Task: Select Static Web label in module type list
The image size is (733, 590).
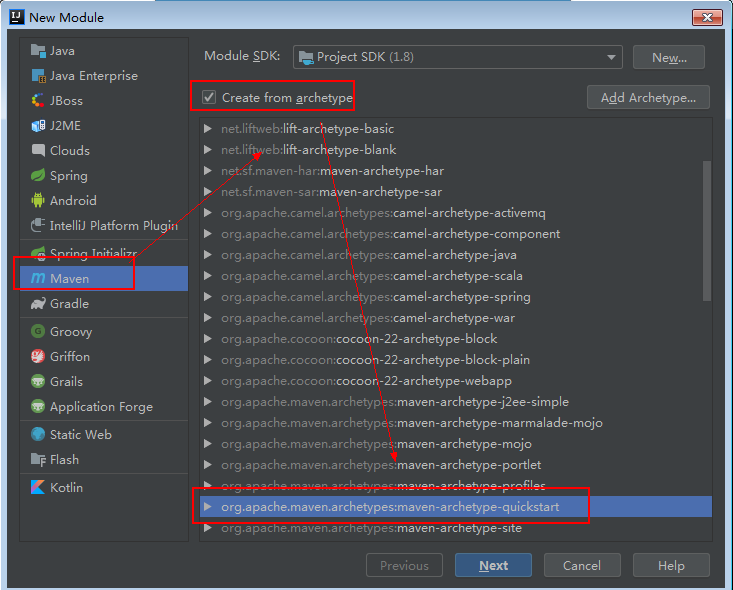Action: tap(81, 434)
